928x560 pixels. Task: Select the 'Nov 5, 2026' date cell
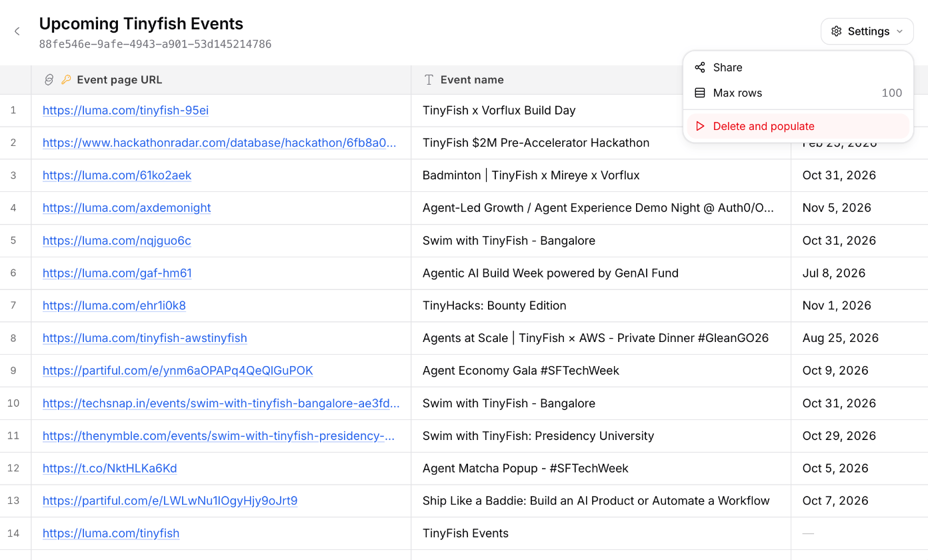[859, 208]
